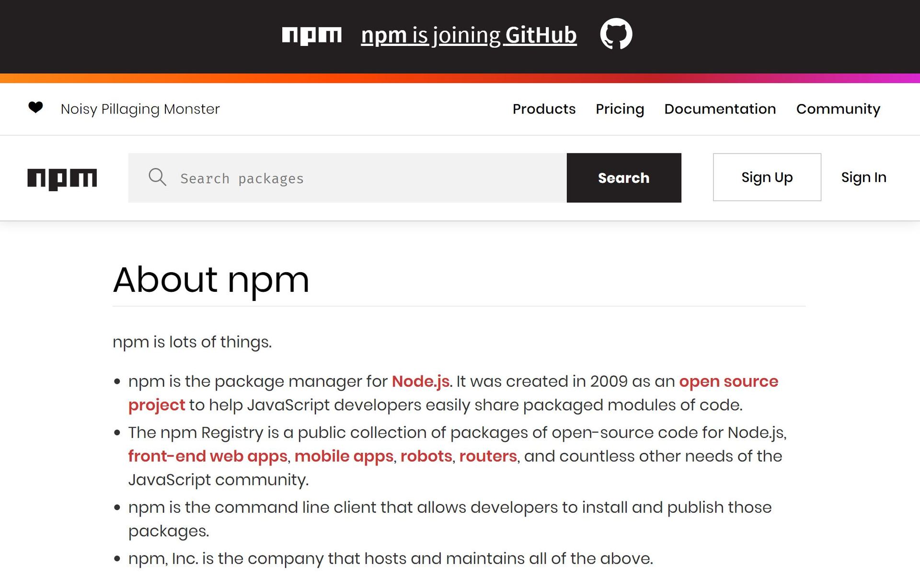Viewport: 920px width, 588px height.
Task: Open the Products menu
Action: pyautogui.click(x=544, y=109)
